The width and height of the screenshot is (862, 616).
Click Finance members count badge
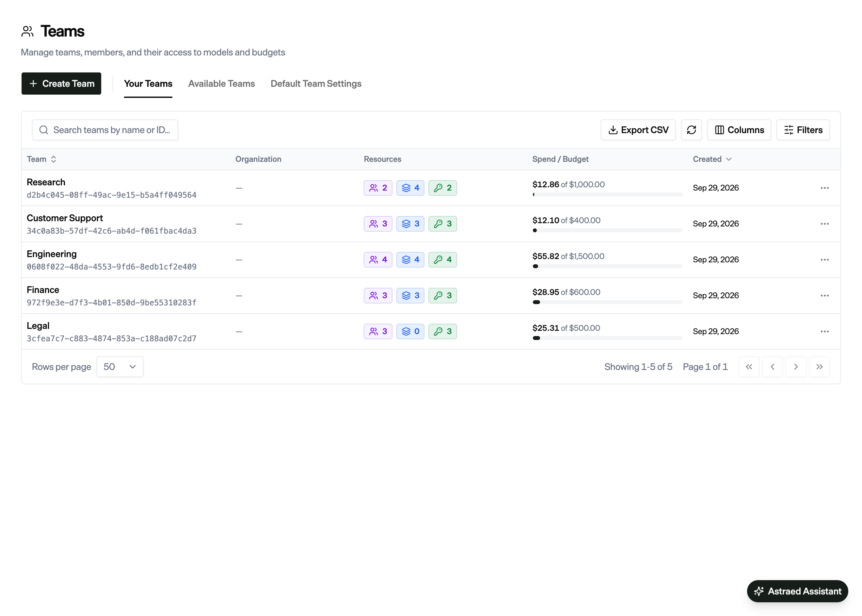[x=378, y=296]
